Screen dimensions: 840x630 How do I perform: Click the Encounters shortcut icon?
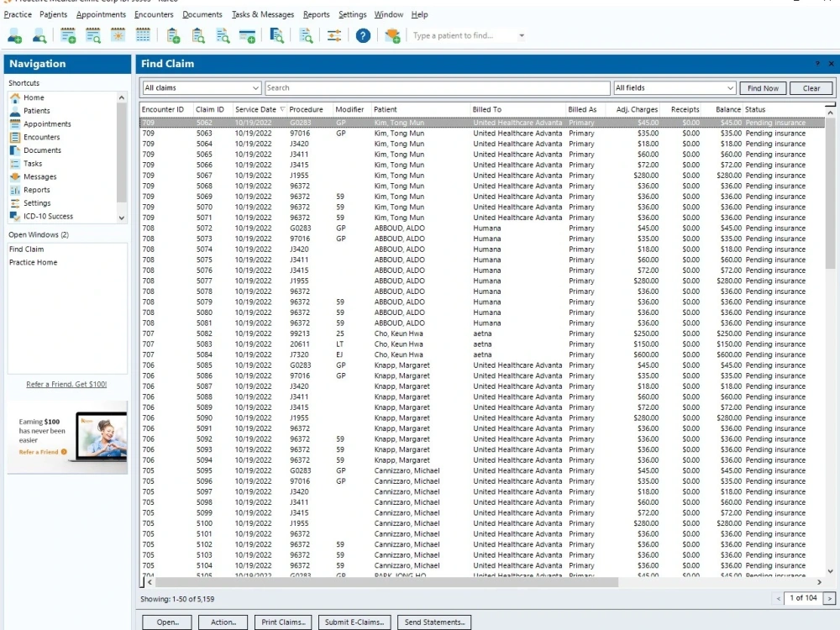15,137
